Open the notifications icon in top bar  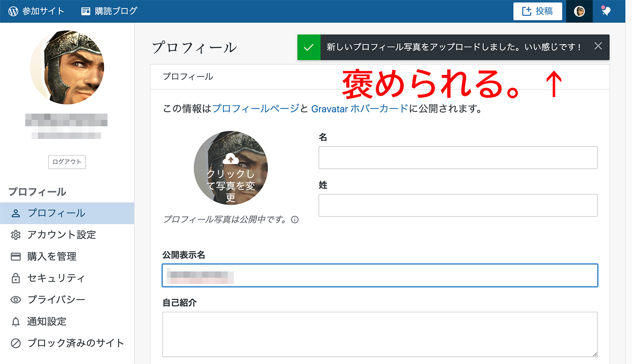605,11
